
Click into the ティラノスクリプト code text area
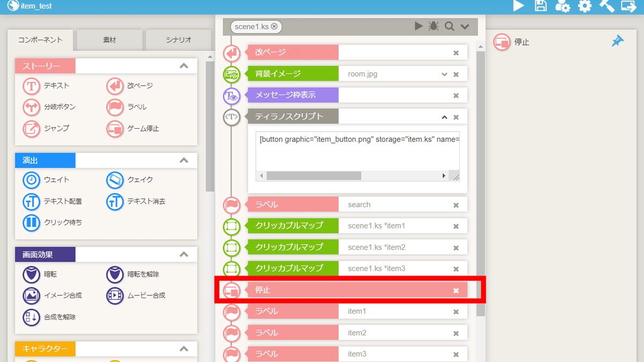pos(357,150)
